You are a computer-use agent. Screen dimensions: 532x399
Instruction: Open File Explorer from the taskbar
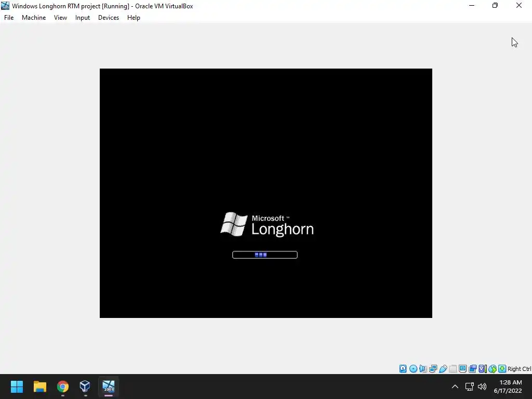click(39, 387)
